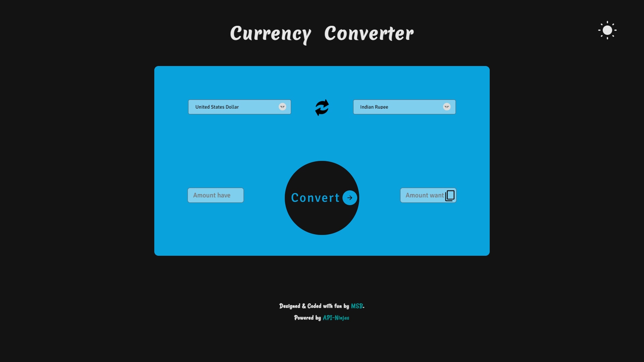Click the copy icon in Amount want field
The image size is (644, 362).
(x=449, y=195)
